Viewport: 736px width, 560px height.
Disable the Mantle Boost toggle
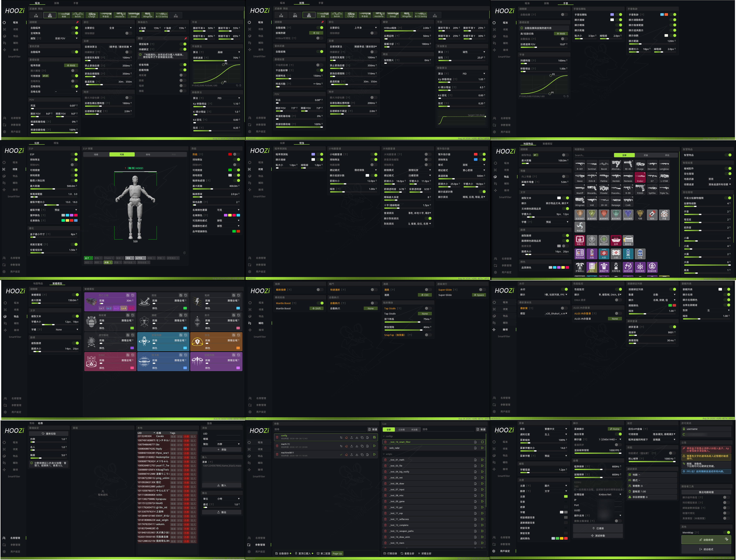[x=320, y=303]
